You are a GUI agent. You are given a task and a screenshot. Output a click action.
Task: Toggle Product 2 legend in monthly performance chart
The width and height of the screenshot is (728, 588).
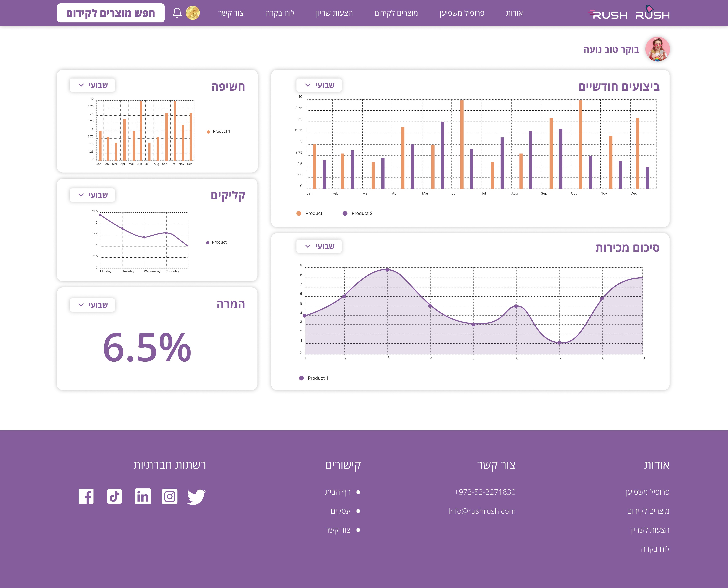coord(357,213)
